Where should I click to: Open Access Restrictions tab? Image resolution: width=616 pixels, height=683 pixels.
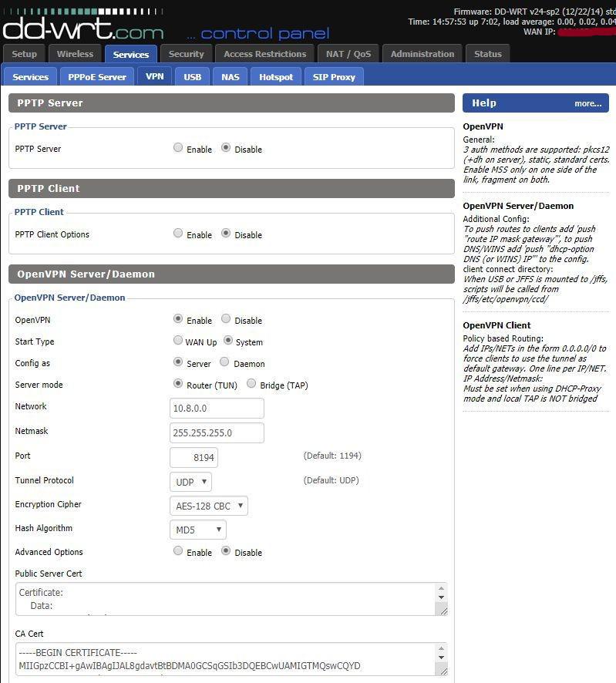265,54
